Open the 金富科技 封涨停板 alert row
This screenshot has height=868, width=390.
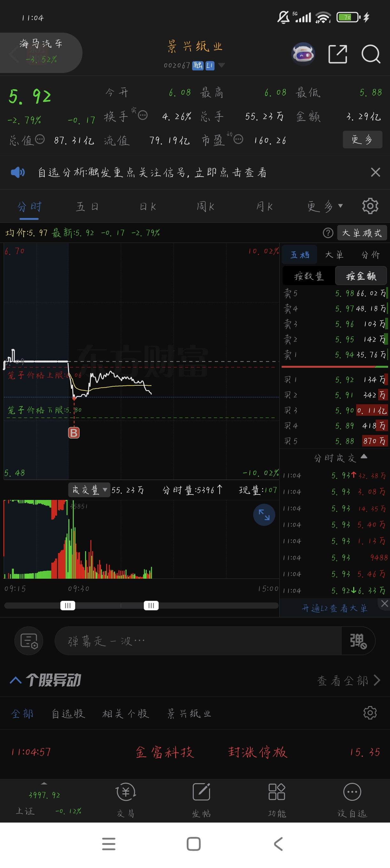coord(195,752)
